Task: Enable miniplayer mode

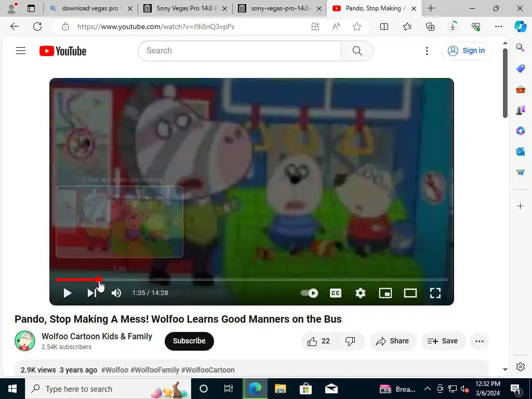Action: 385,293
